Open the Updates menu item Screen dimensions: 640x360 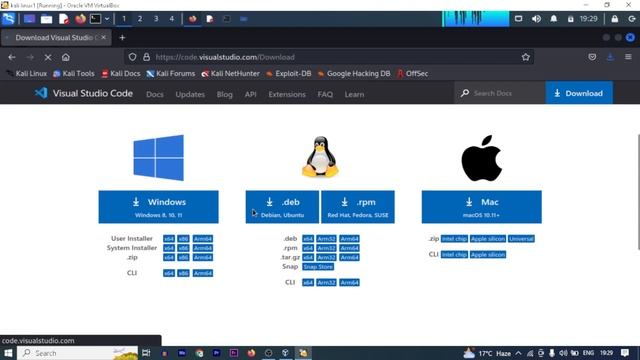pyautogui.click(x=190, y=94)
